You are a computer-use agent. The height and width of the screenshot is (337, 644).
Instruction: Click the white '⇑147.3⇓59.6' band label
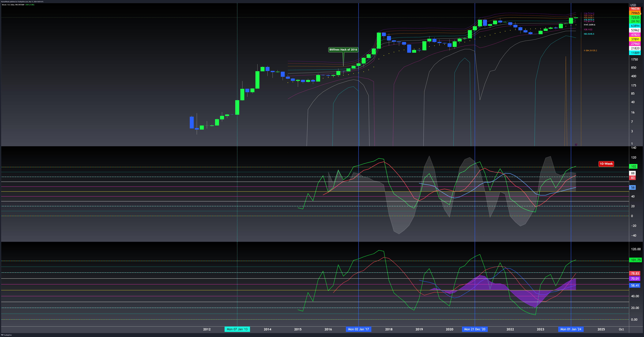pyautogui.click(x=590, y=25)
